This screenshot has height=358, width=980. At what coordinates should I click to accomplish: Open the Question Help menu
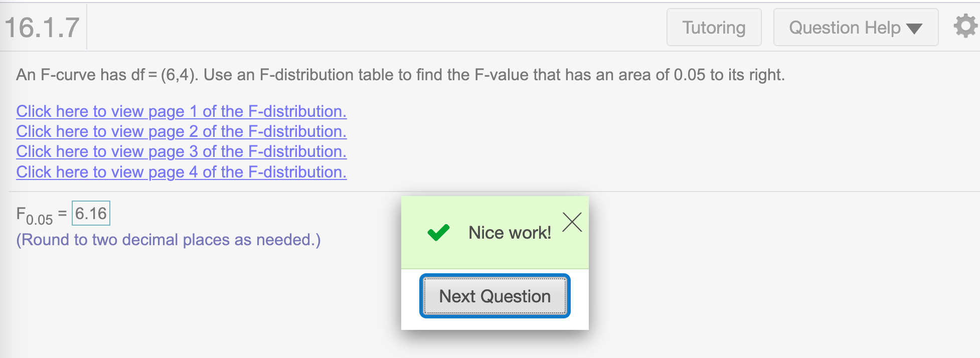(x=856, y=28)
